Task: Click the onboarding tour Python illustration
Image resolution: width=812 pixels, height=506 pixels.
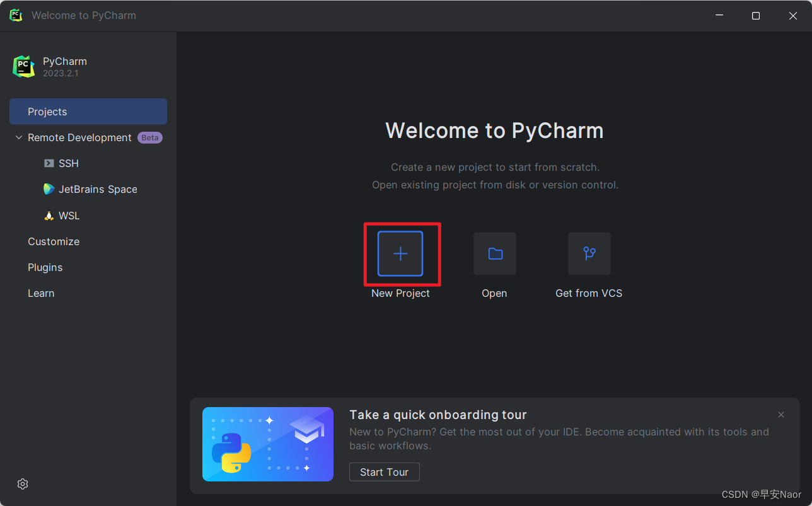Action: [268, 444]
